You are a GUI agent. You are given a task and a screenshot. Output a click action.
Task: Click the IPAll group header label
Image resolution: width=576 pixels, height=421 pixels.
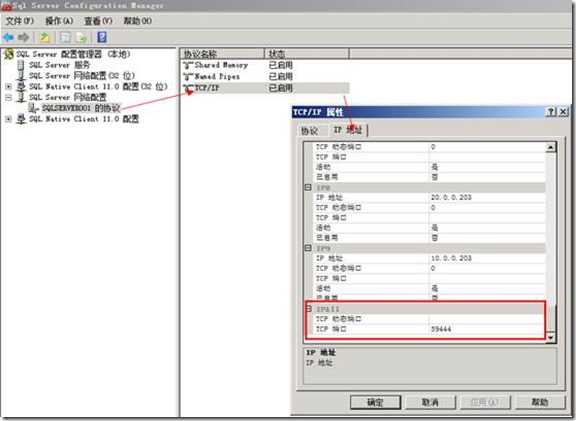(x=328, y=309)
